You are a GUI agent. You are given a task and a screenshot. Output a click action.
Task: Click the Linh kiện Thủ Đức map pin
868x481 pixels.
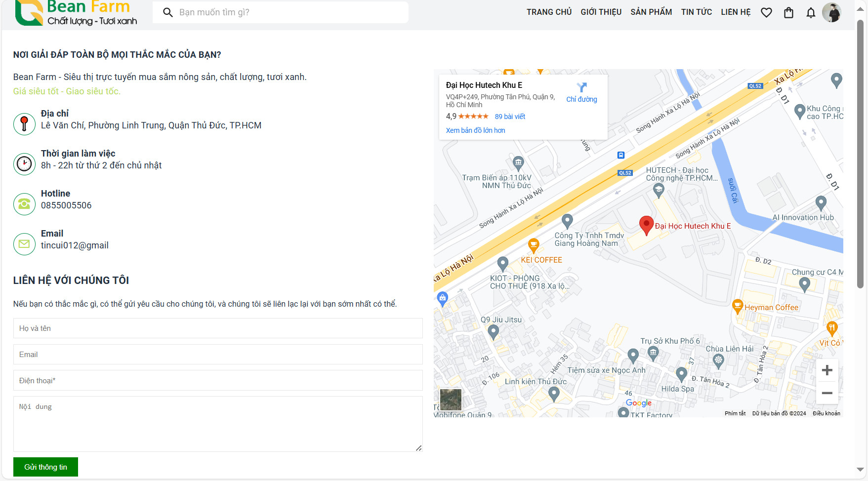(554, 394)
